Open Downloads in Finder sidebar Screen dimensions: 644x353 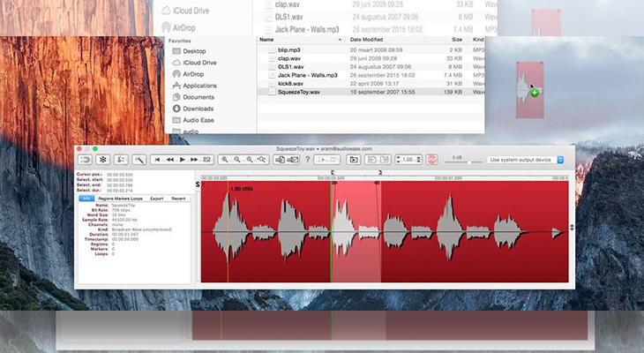198,109
